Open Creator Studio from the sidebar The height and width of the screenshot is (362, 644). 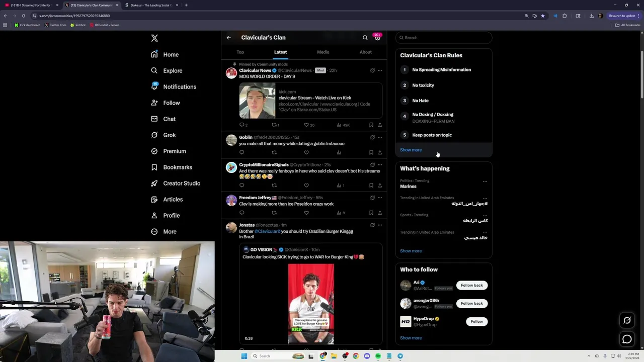[176, 183]
